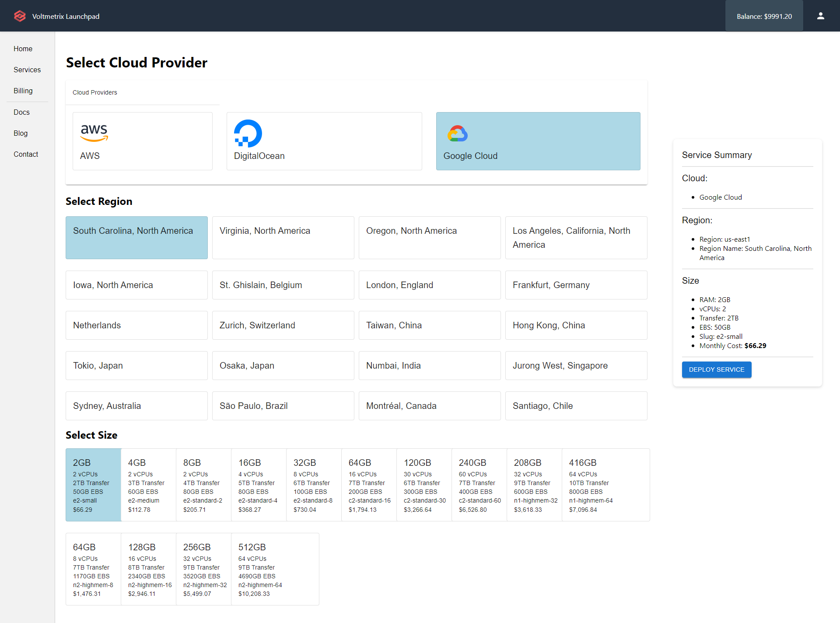The image size is (840, 623).
Task: Pick Montréal, Canada region
Action: pyautogui.click(x=430, y=406)
